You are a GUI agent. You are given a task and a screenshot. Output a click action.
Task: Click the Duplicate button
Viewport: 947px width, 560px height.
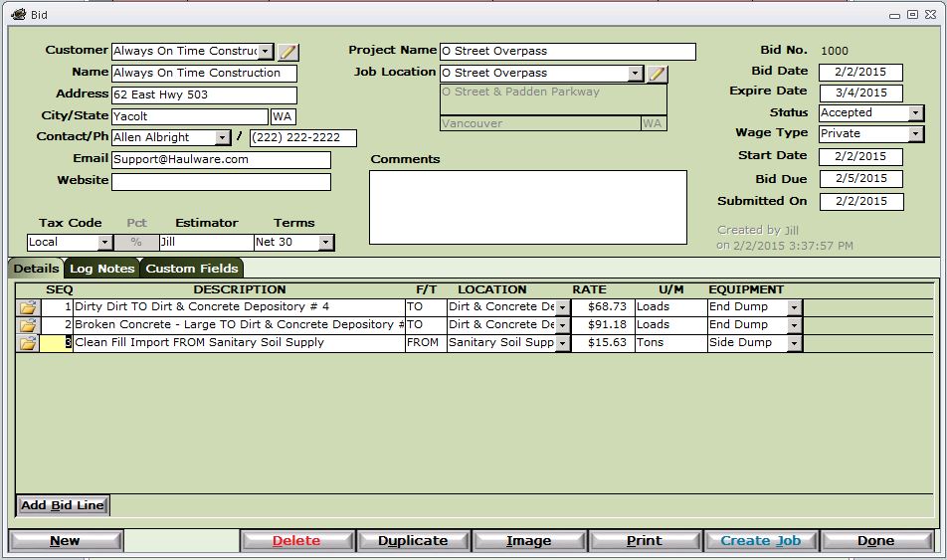413,541
